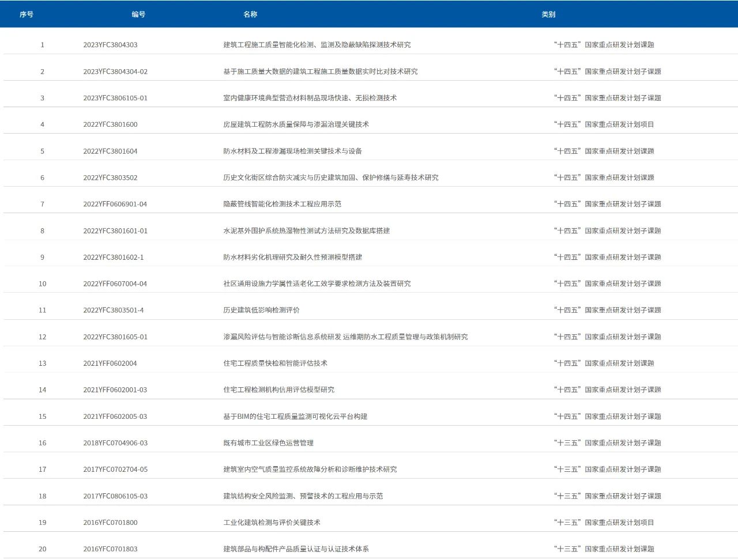Click row number 20 in 序号 column
Screen dimensions: 738x560
(x=42, y=549)
